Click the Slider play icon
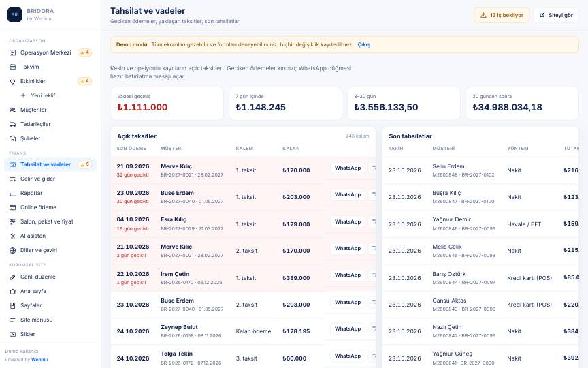This screenshot has height=368, width=588. coord(12,334)
